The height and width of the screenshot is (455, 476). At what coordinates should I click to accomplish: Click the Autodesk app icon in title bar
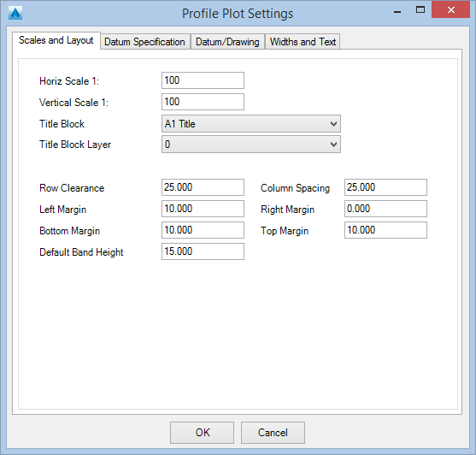(15, 13)
